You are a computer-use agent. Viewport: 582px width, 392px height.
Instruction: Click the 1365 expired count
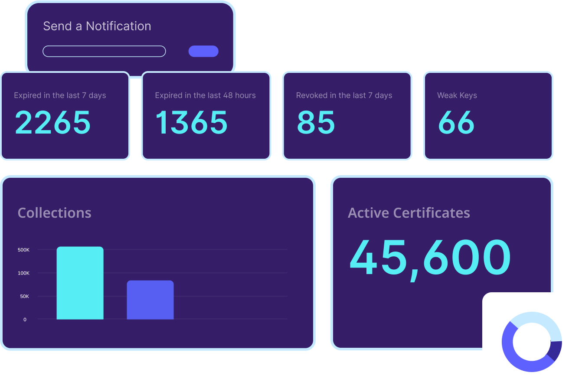click(x=191, y=122)
